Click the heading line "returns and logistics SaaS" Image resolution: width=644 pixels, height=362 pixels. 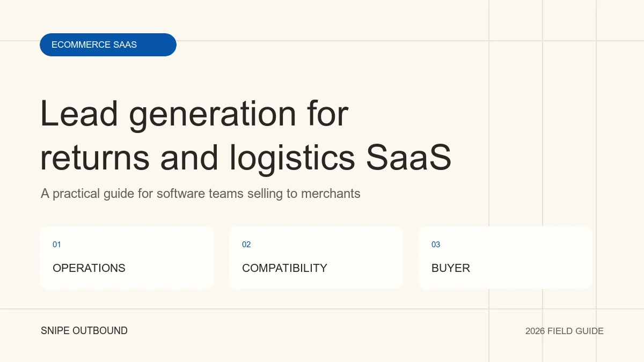(x=246, y=158)
